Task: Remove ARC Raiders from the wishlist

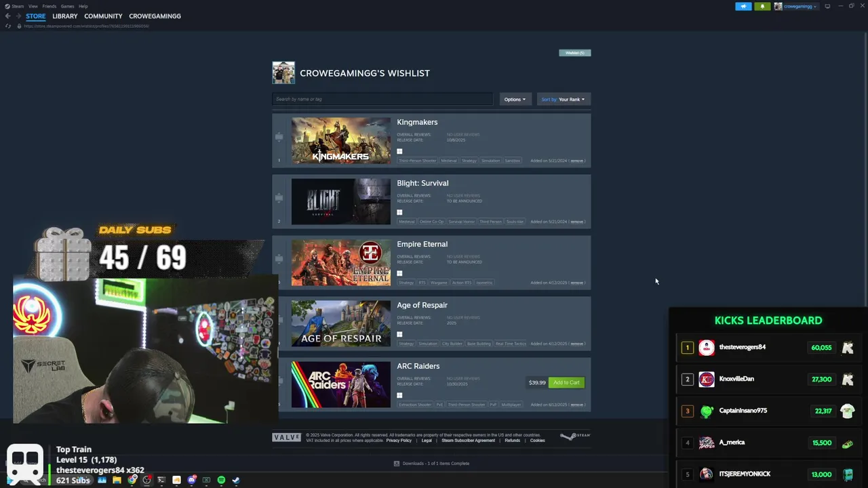Action: [x=576, y=405]
